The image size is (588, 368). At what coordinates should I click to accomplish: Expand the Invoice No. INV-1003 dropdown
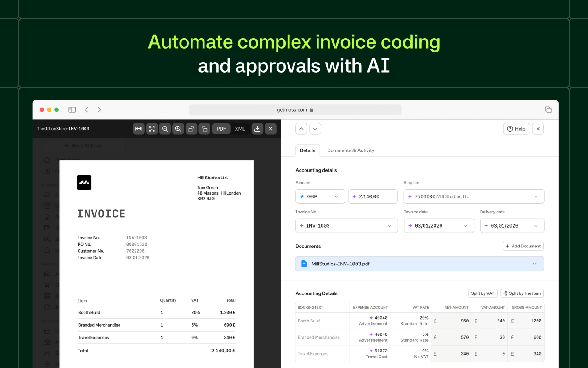(346, 226)
